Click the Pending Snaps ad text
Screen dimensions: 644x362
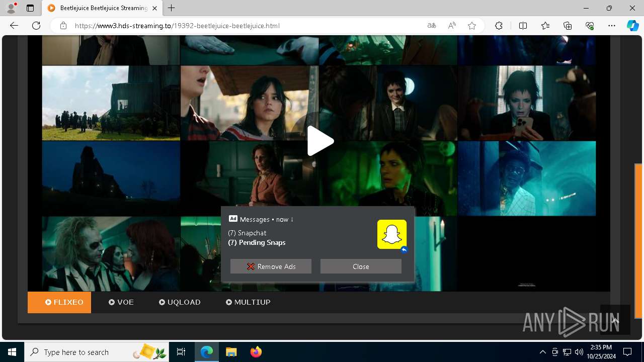[x=257, y=242]
